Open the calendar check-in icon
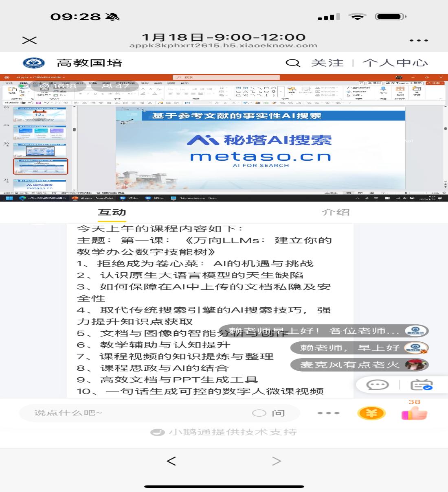 (421, 385)
